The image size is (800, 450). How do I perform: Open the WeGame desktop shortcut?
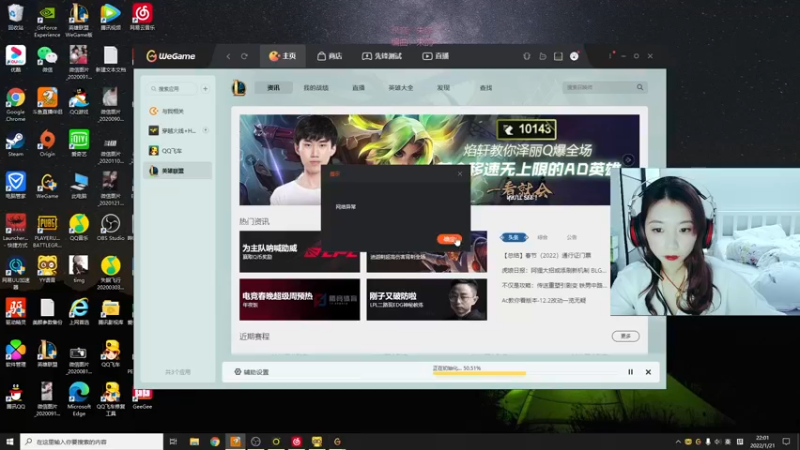(47, 186)
